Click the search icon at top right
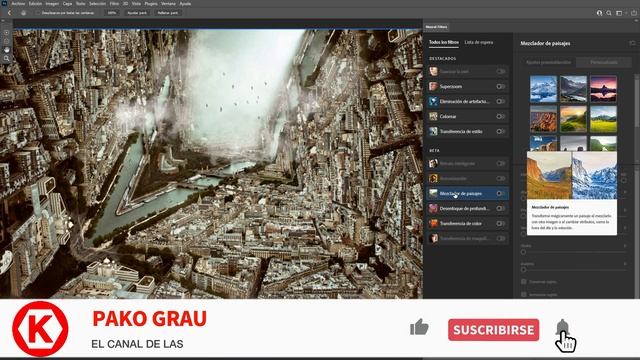This screenshot has height=360, width=640. click(609, 13)
